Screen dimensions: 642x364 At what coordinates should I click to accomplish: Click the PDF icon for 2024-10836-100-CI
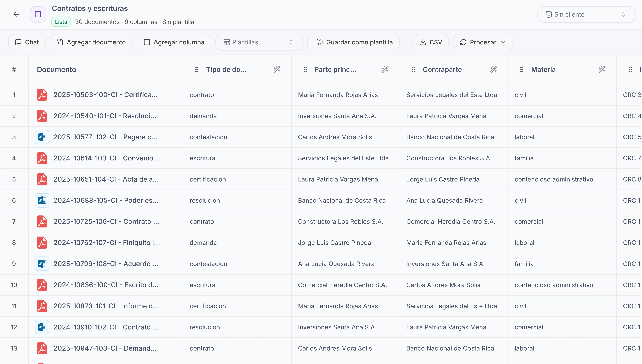click(x=42, y=285)
